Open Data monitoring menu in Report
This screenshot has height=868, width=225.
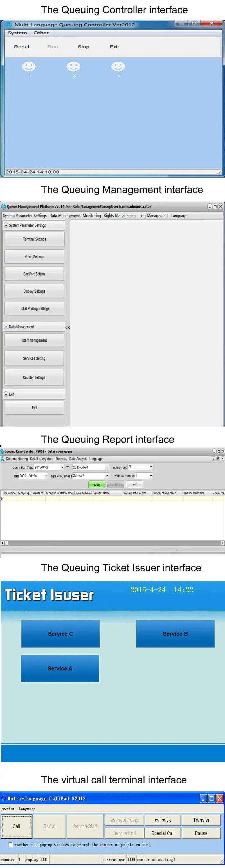coord(17,459)
